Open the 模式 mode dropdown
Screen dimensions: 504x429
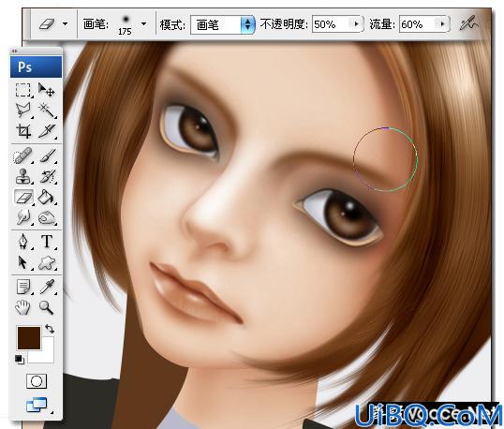tap(223, 24)
